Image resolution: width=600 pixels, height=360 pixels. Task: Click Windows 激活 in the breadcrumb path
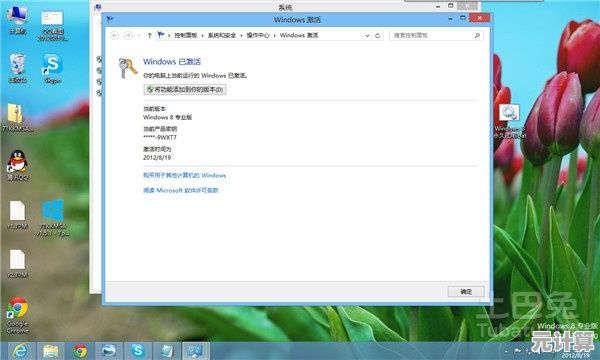[299, 35]
